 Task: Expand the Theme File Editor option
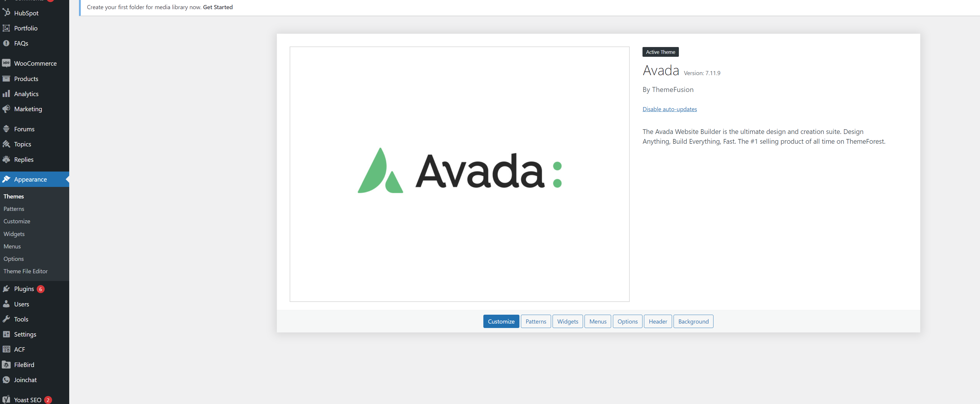[25, 270]
